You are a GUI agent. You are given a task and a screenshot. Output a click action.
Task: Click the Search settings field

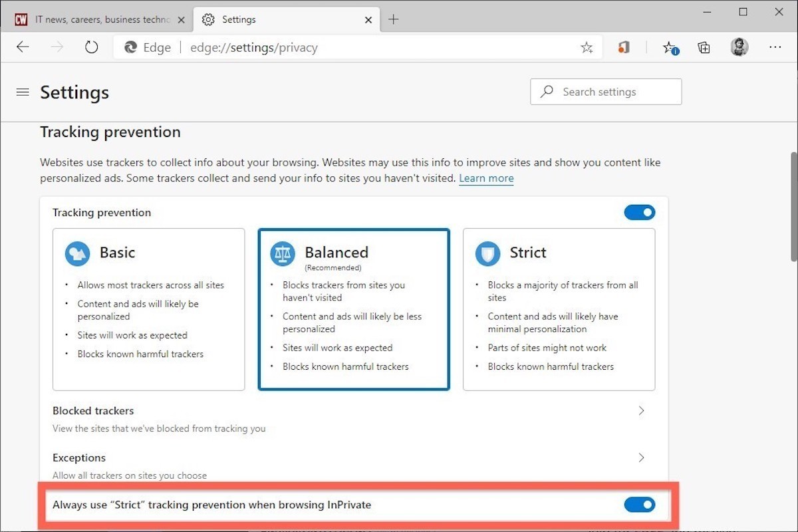click(x=606, y=92)
